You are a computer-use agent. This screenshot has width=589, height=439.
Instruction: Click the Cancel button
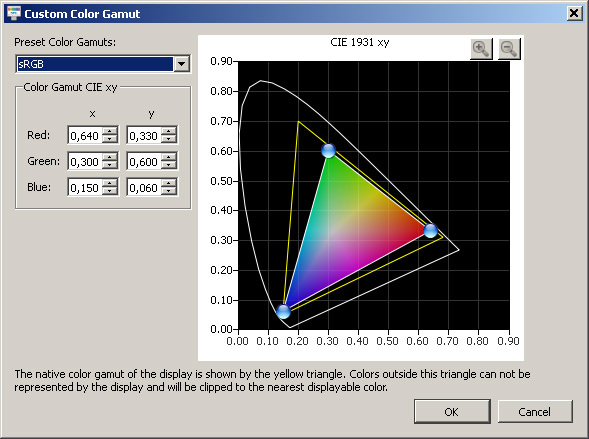[535, 412]
